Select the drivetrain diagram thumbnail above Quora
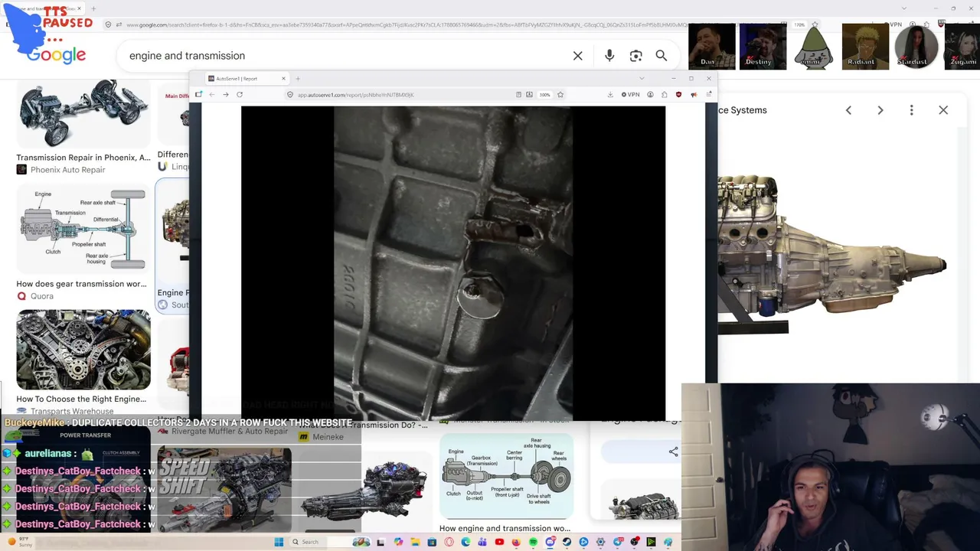980x551 pixels. click(83, 229)
